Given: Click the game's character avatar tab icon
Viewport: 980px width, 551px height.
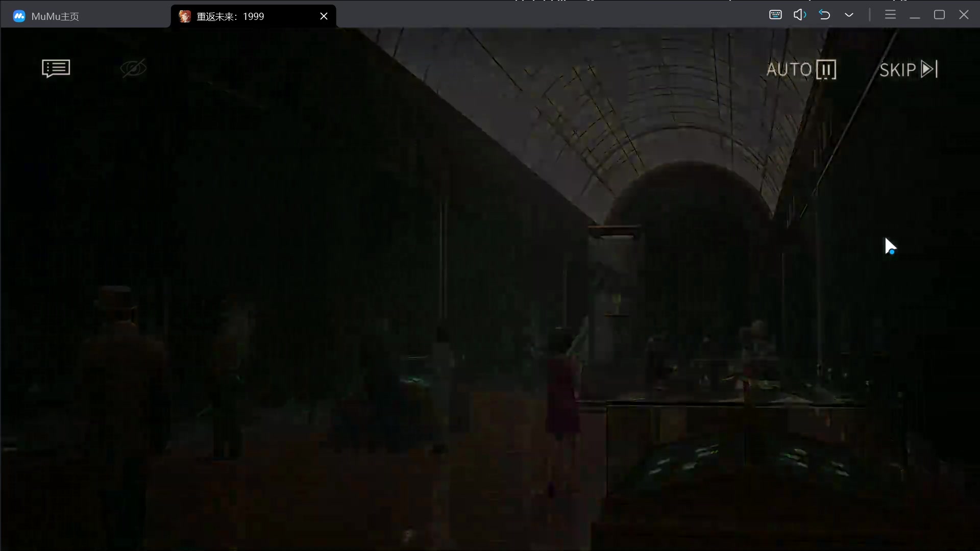Looking at the screenshot, I should click(185, 16).
